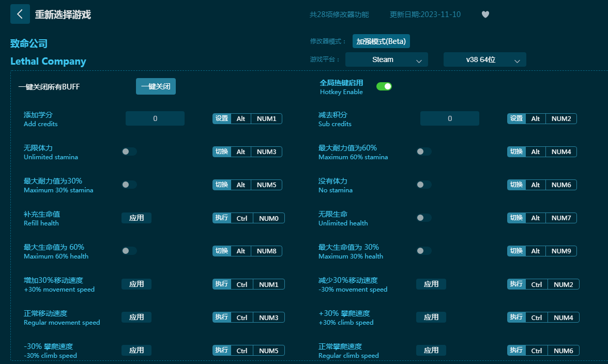Viewport: 608px width, 364px height.
Task: Click 执行 hotkey for -30% climb speed
Action: coord(222,351)
